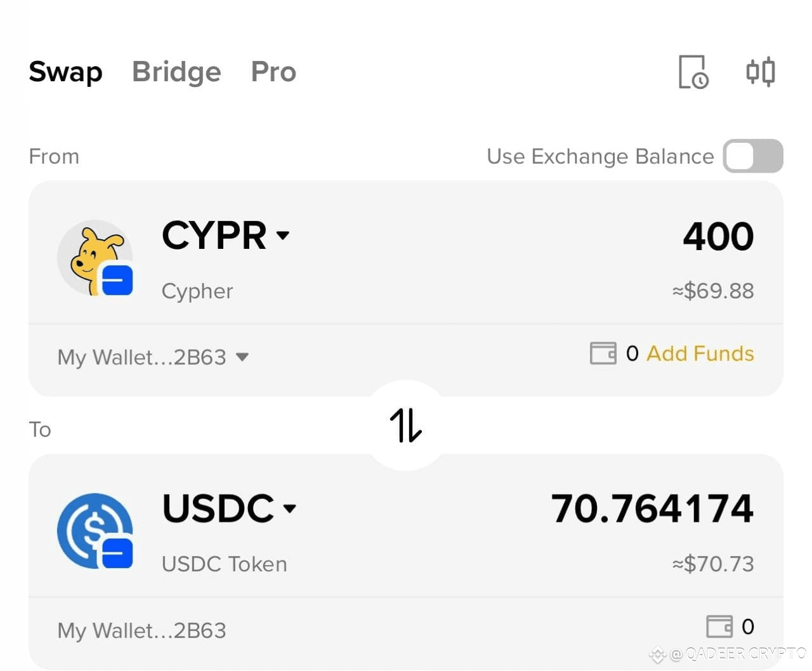Select the Swap tab
This screenshot has height=671, width=812.
click(65, 72)
